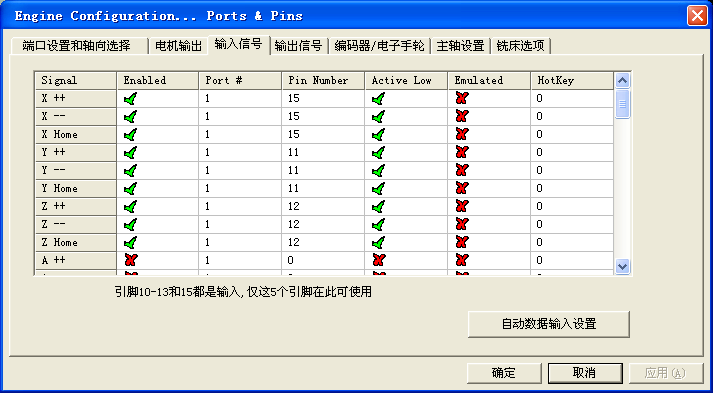Click the Enabled column header

tap(158, 81)
